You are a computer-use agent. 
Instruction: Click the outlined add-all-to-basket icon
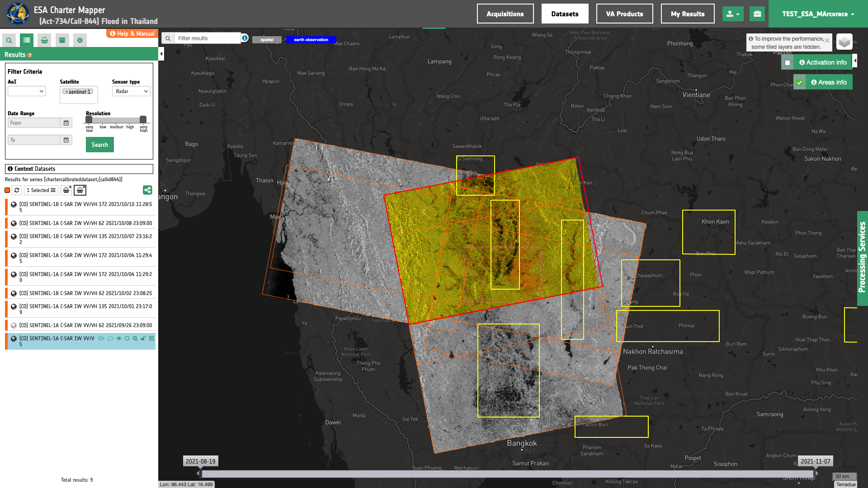coord(80,190)
